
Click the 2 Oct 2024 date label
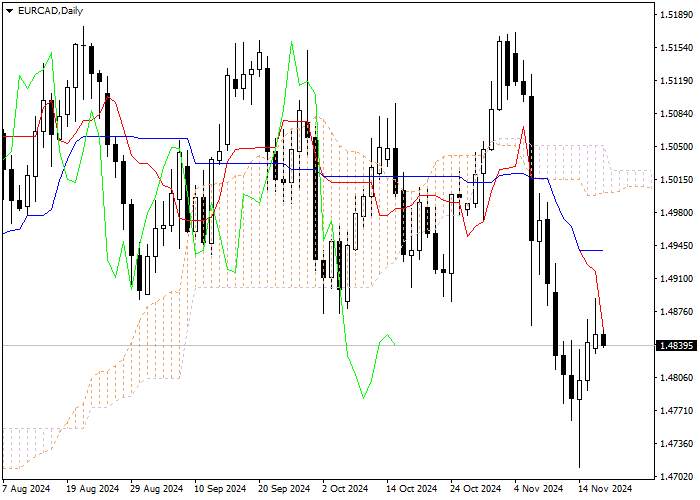pyautogui.click(x=345, y=489)
